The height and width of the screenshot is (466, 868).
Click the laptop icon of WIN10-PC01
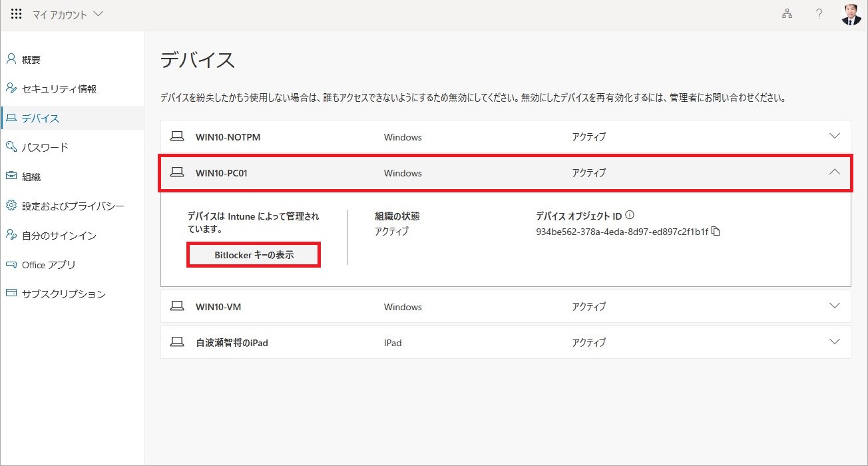point(176,172)
